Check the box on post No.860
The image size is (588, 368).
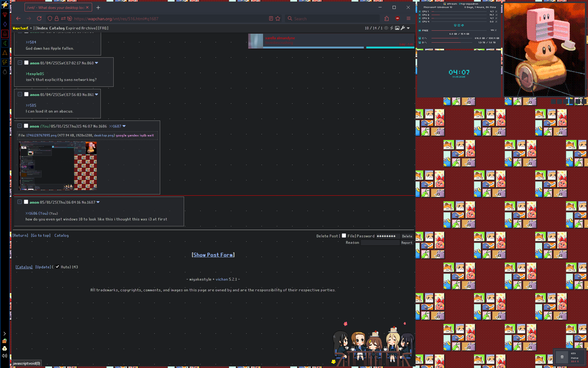(26, 63)
